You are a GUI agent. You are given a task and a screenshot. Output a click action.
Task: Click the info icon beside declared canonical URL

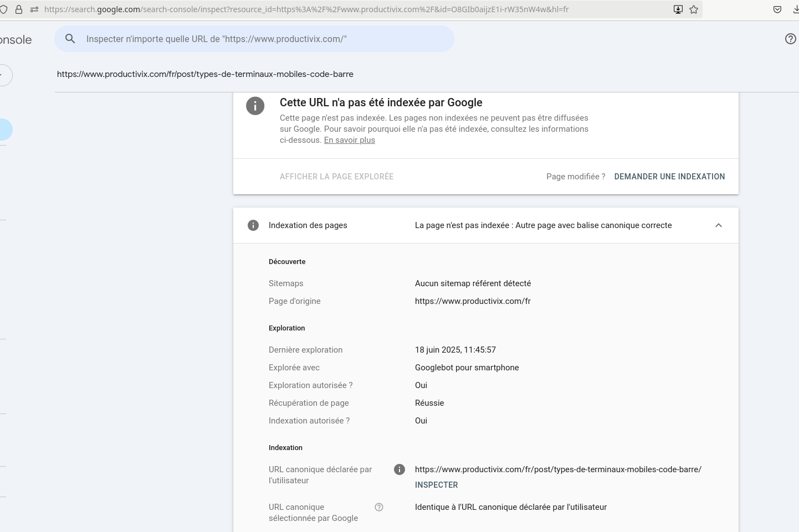tap(399, 469)
